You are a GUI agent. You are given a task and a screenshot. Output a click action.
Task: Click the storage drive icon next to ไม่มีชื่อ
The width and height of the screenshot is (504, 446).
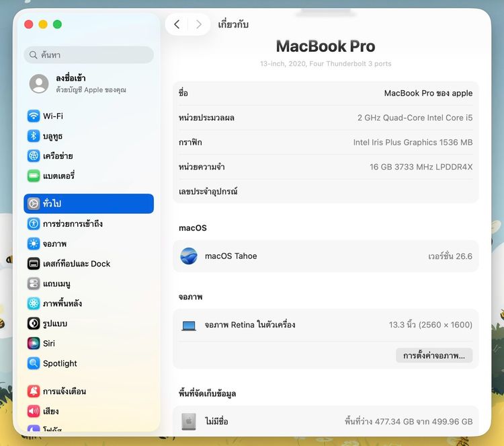click(x=189, y=422)
